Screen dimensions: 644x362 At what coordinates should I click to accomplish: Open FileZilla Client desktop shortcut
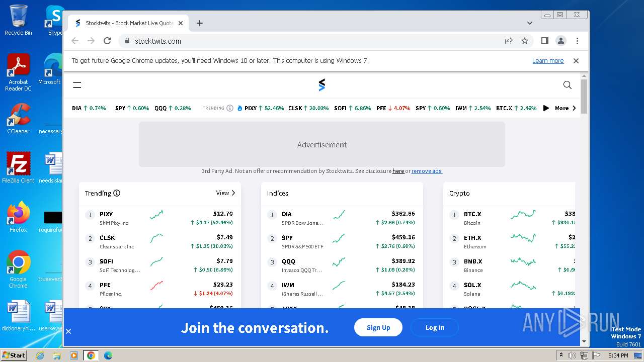[18, 168]
